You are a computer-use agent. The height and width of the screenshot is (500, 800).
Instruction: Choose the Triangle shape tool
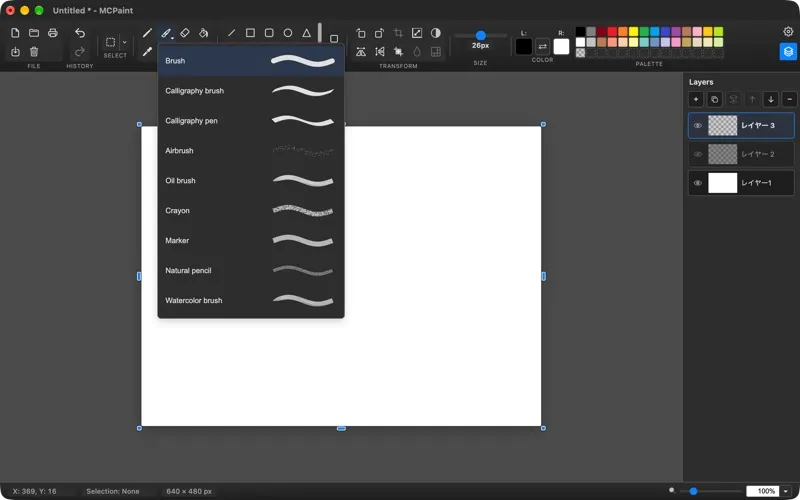[x=307, y=33]
